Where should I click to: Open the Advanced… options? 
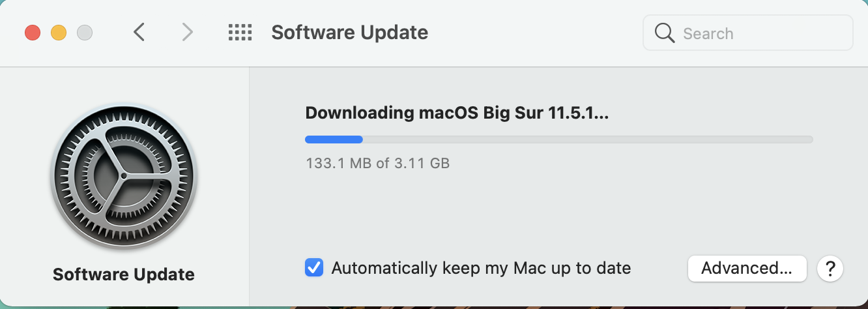pos(747,268)
